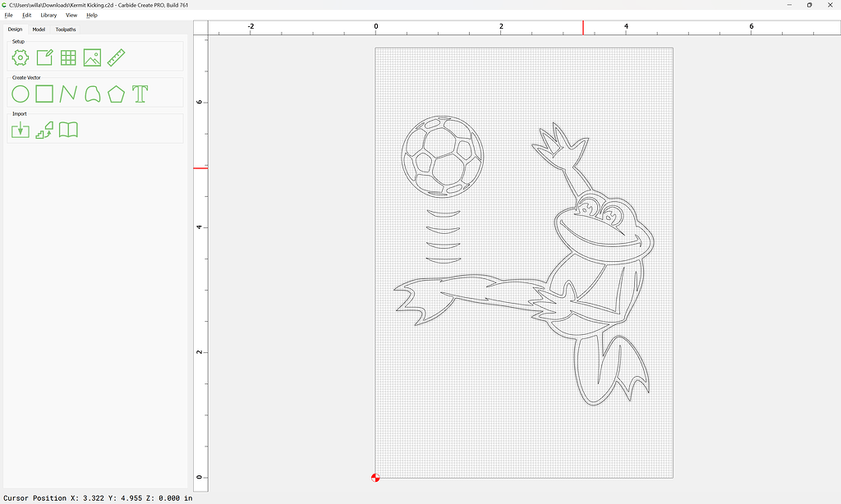Select the Polygon vector tool
This screenshot has width=841, height=504.
(117, 94)
